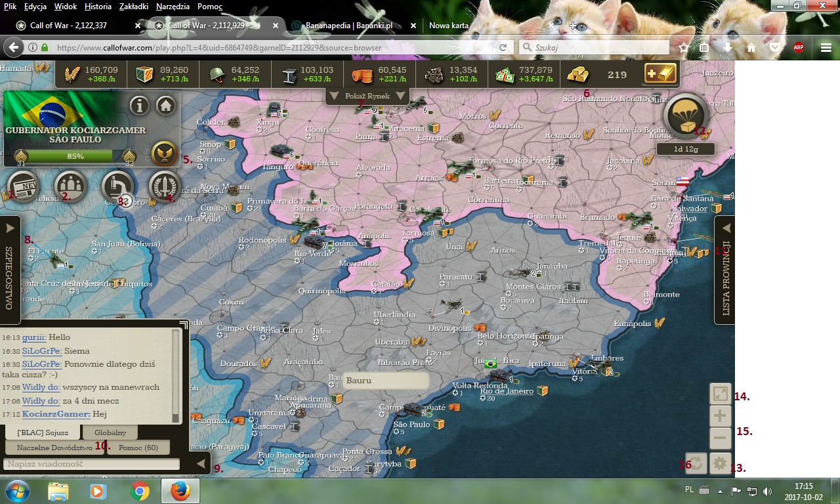
Task: Click the money cash resource icon
Action: (x=505, y=75)
